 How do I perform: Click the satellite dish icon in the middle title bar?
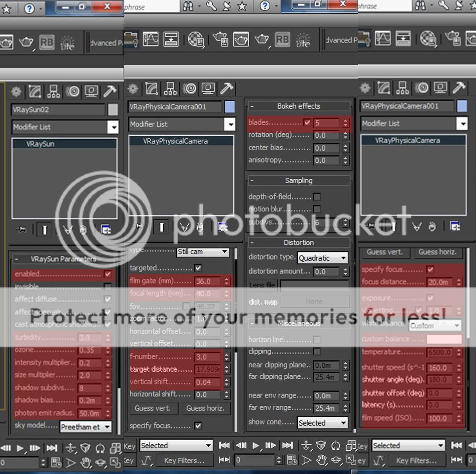tap(226, 6)
